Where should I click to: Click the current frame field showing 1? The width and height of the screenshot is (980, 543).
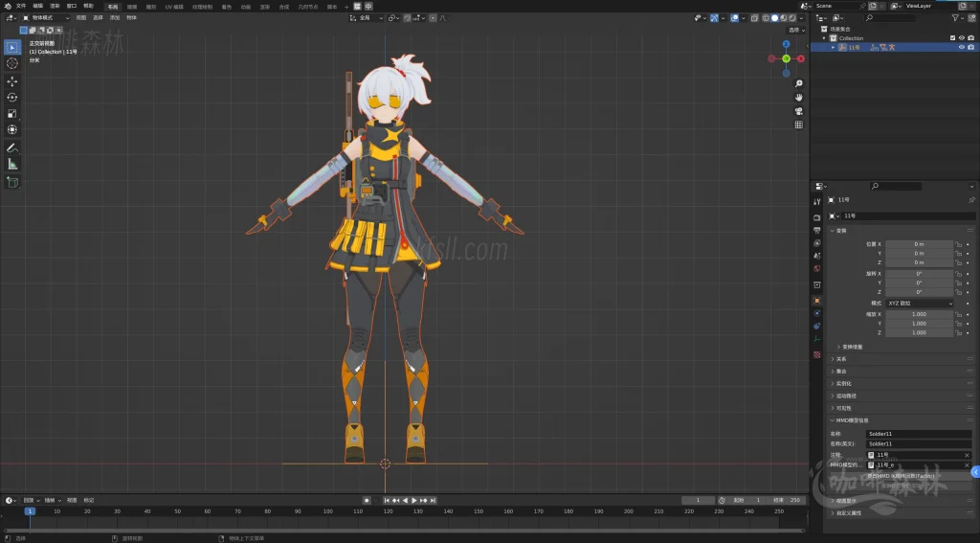pyautogui.click(x=698, y=501)
